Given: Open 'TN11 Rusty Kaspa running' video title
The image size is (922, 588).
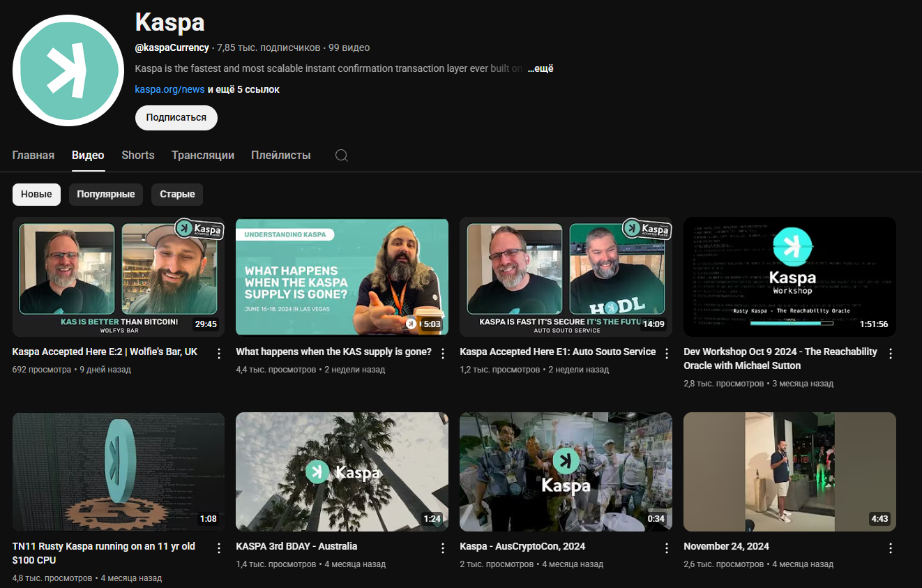Looking at the screenshot, I should tap(104, 553).
